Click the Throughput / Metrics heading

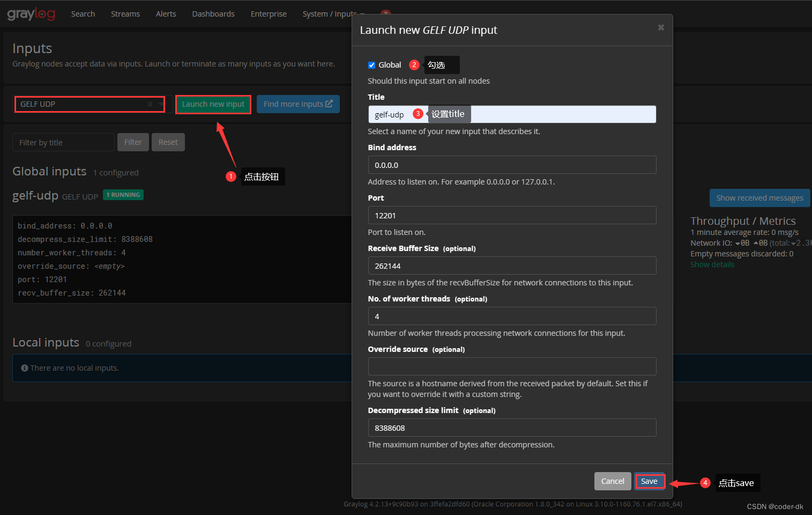[x=743, y=221]
